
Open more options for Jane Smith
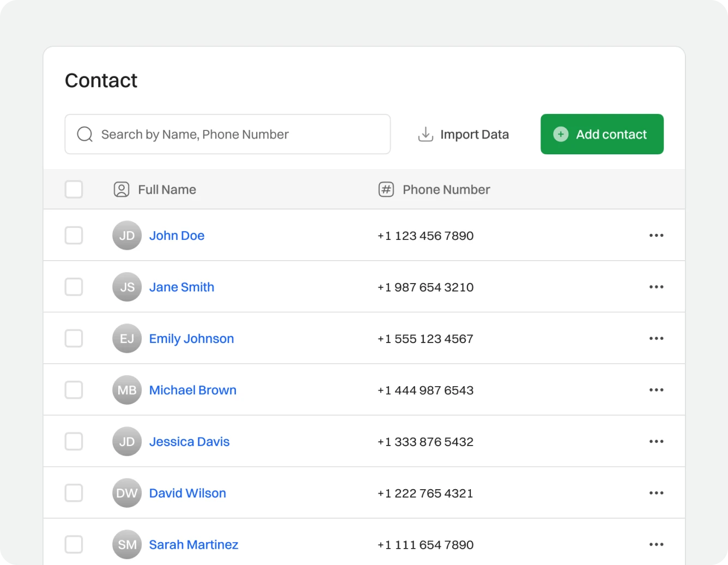(656, 287)
